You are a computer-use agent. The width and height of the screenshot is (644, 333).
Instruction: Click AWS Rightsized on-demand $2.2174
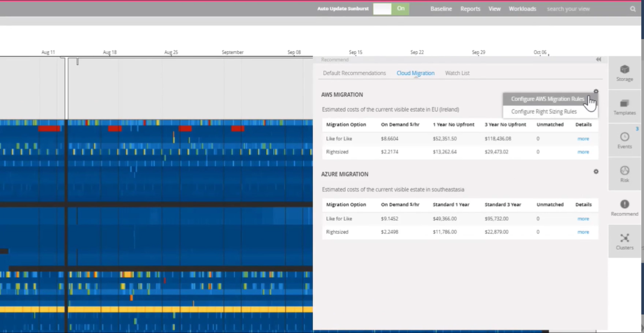pyautogui.click(x=389, y=152)
